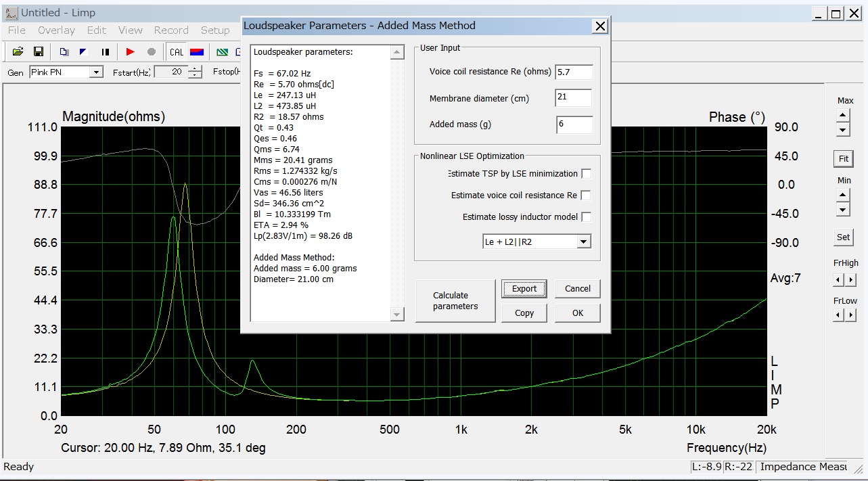Click FrHigh left arrow button
868x481 pixels.
click(x=839, y=279)
